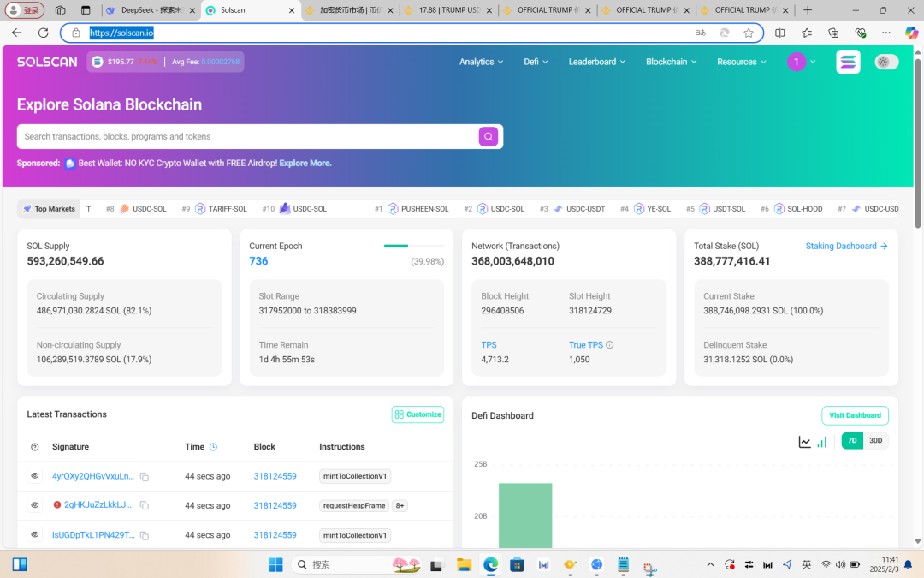924x578 pixels.
Task: Toggle eye icon for 4yrQXy2QHGvVxuLn transaction
Action: pos(35,476)
